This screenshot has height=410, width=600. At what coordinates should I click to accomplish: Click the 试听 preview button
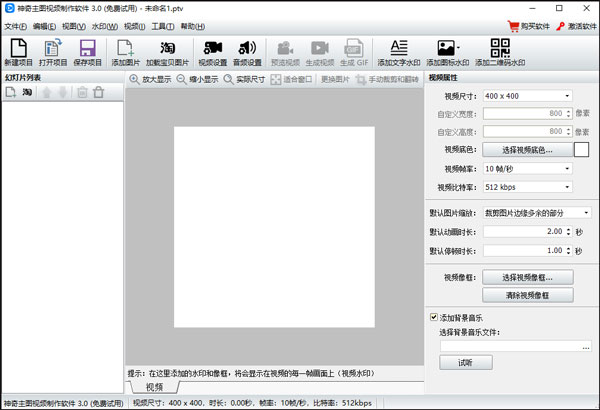(465, 363)
